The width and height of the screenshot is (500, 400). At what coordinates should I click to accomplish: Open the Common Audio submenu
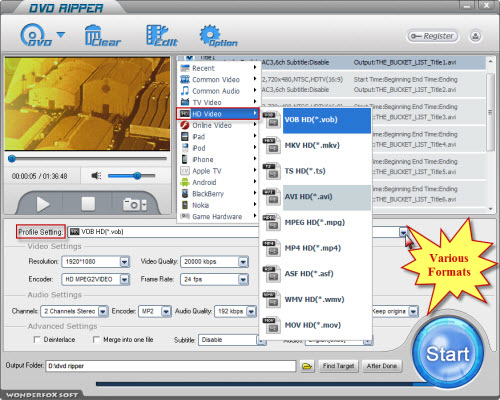click(x=219, y=91)
